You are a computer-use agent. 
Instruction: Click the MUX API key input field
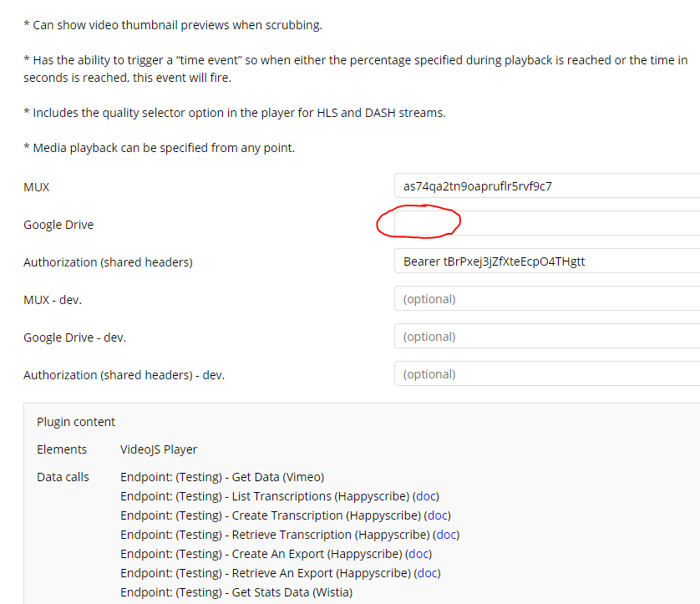pos(547,185)
